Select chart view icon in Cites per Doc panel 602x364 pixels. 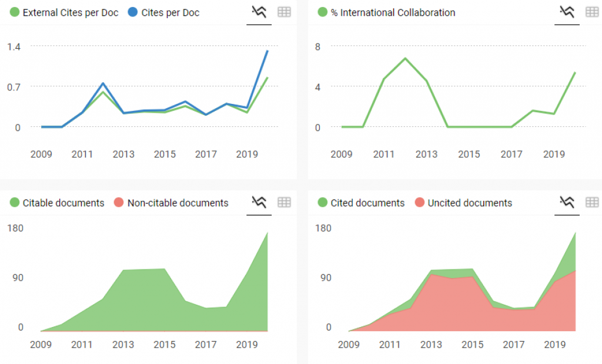[259, 12]
